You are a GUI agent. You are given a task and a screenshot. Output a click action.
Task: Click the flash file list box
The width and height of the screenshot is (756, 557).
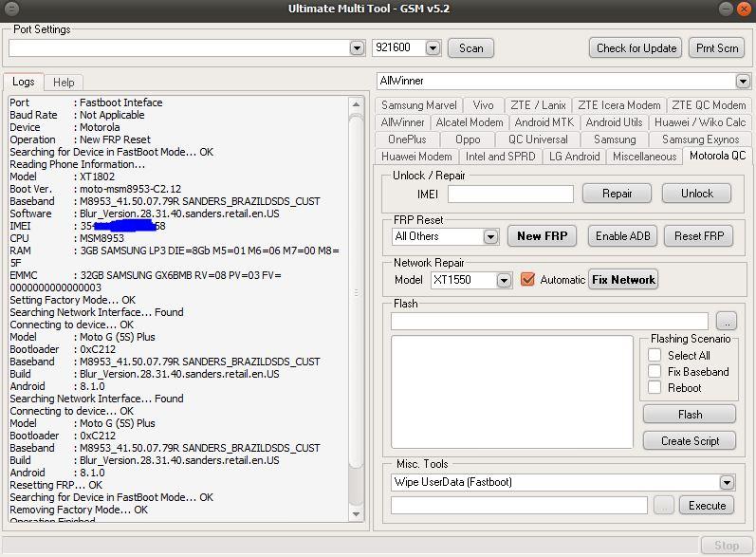511,392
